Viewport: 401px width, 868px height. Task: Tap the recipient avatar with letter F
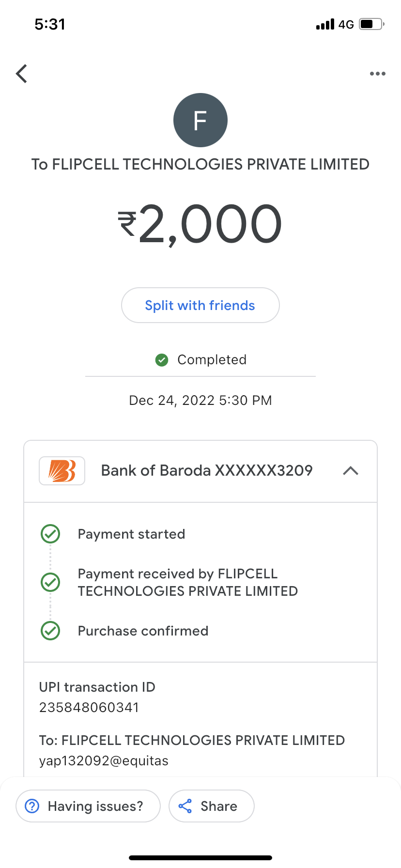[200, 120]
